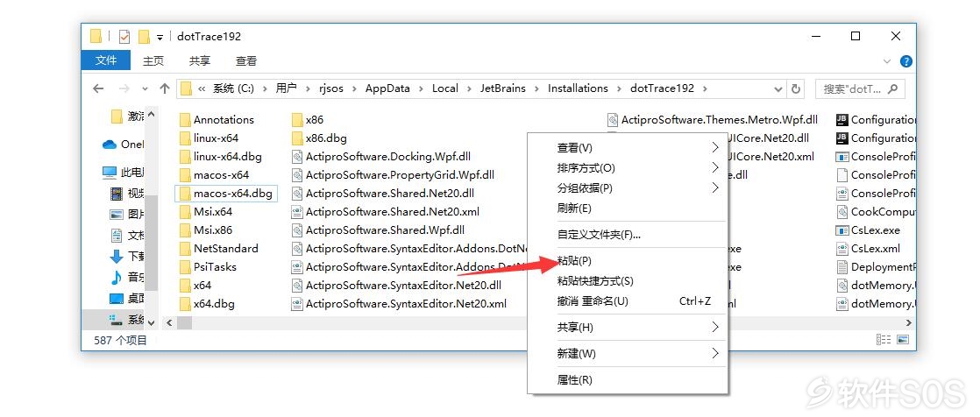Screen dimensions: 980x417
Task: Click the Forward navigation arrow
Action: click(124, 88)
